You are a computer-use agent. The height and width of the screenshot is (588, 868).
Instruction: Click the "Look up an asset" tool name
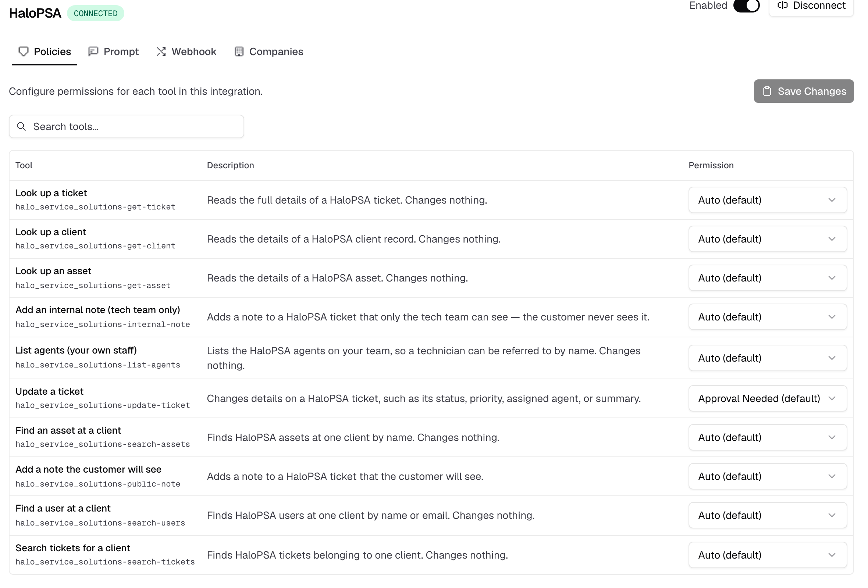tap(53, 271)
